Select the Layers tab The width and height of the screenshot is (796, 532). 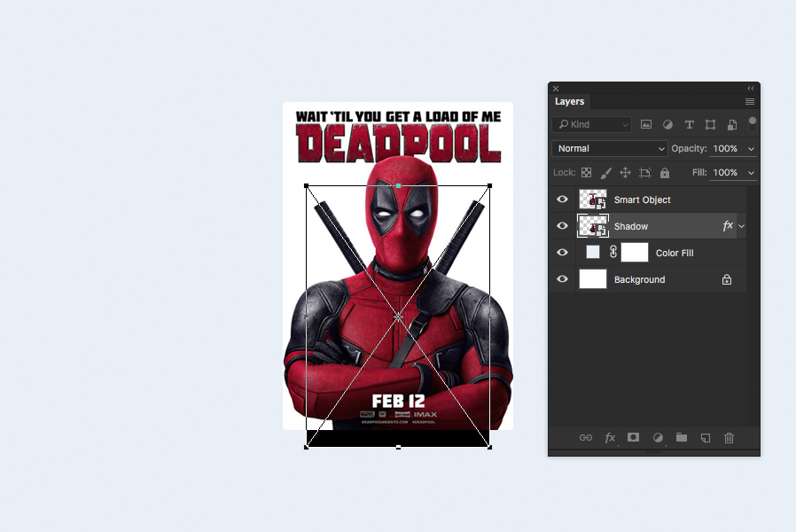(570, 102)
